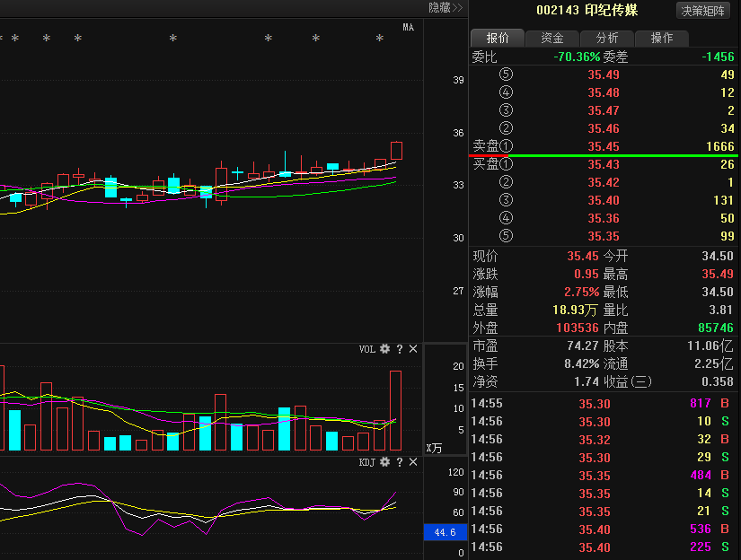Select the 14:56 trade of 14 S
741x560 pixels.
600,494
